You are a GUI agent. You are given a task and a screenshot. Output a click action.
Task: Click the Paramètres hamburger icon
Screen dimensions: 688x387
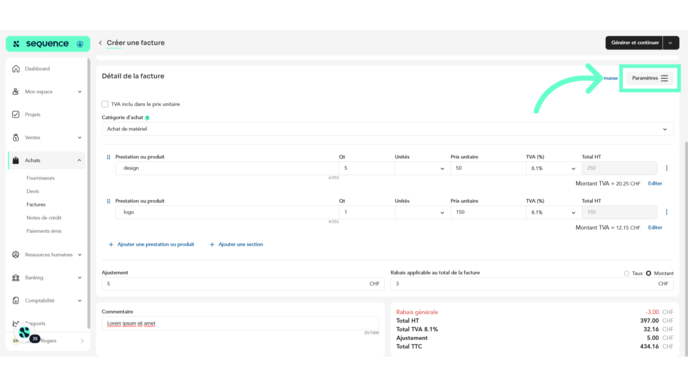pos(664,78)
